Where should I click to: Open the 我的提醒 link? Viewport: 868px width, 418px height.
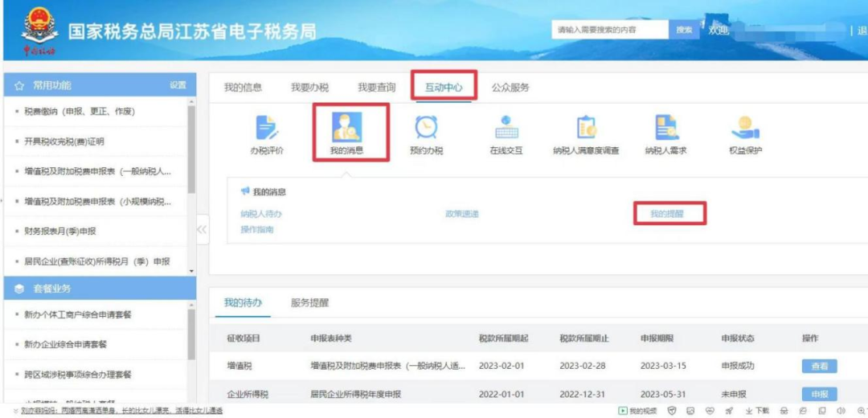point(666,214)
